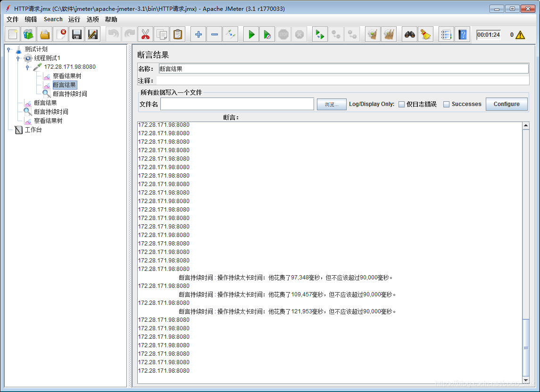The image size is (540, 392).
Task: Click the scrollbar up arrow in results
Action: pos(526,125)
